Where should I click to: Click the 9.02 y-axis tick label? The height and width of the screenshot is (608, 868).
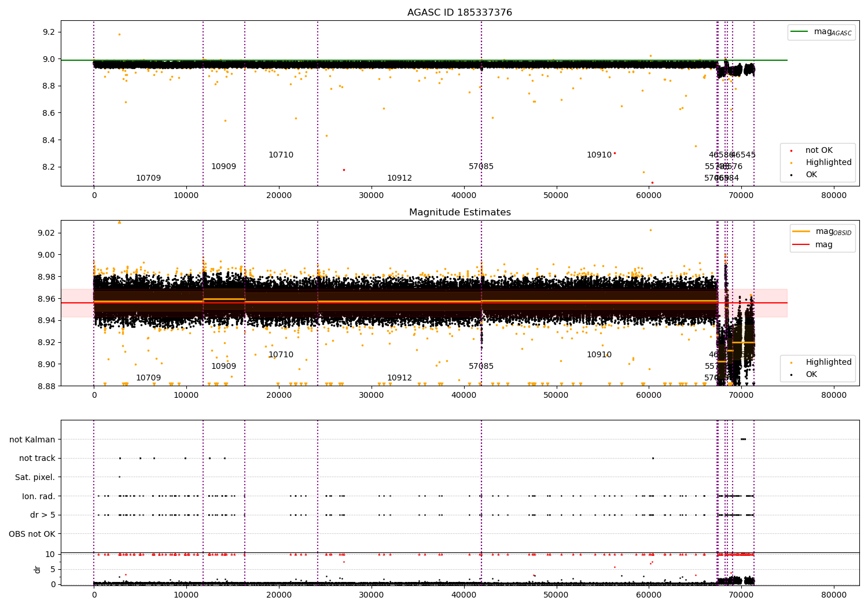pyautogui.click(x=46, y=233)
